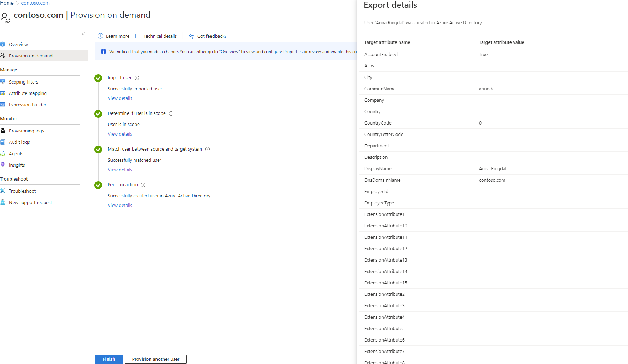628x364 pixels.
Task: View details under Perform action step
Action: click(120, 206)
